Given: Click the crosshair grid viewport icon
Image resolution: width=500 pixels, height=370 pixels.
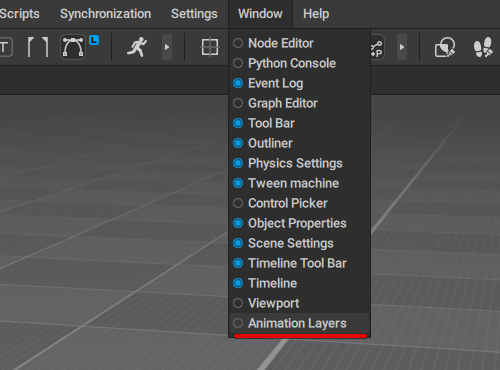Looking at the screenshot, I should 210,47.
